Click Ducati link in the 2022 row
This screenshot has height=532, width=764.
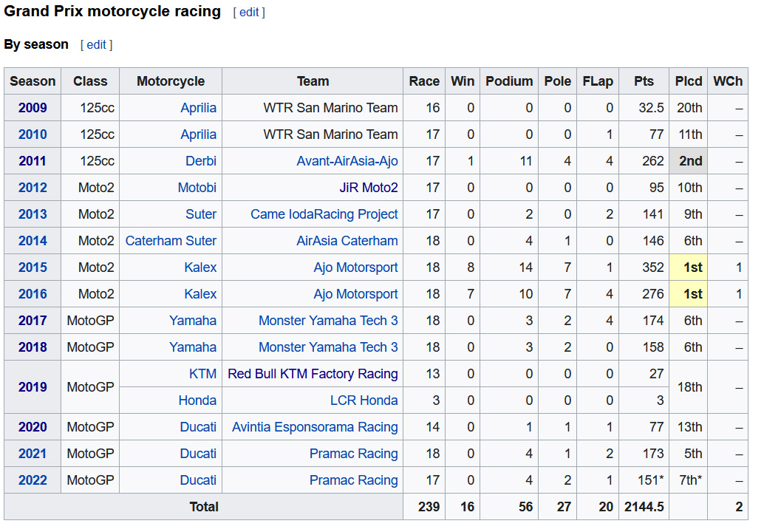tap(198, 480)
